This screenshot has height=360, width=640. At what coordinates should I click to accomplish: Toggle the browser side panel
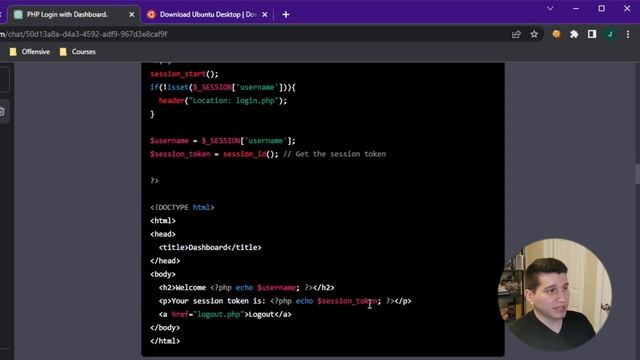coord(592,34)
